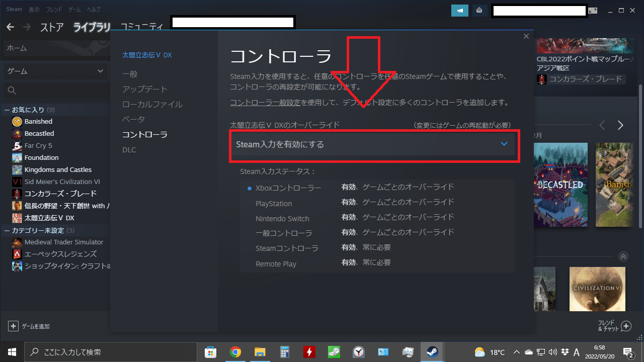Click コンカラーズ・ブレード news label
The image size is (644, 362).
(x=585, y=79)
